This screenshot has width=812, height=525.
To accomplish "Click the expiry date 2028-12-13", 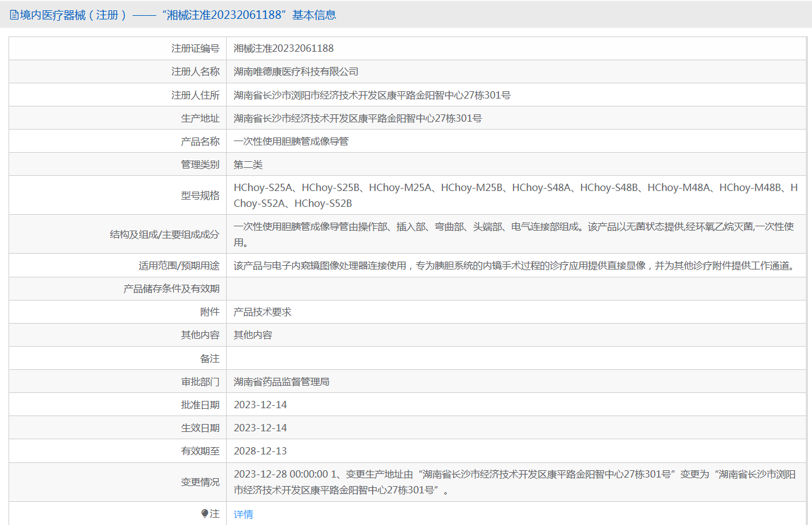I will 260,451.
